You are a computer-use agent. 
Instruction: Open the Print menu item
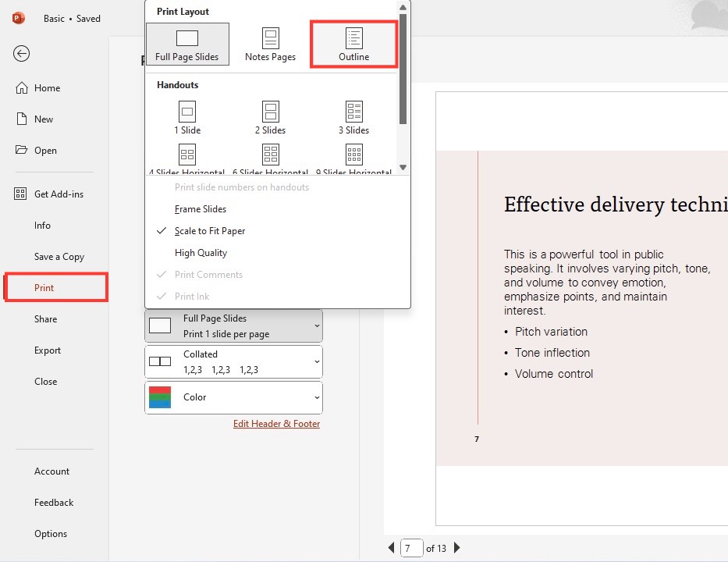pyautogui.click(x=55, y=287)
